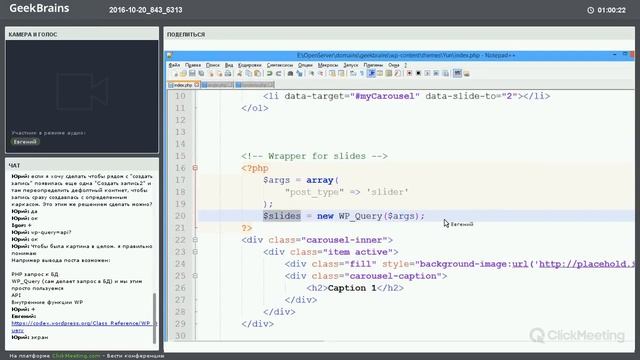Image resolution: width=640 pixels, height=360 pixels.
Task: Click the Wrapper for slides comment
Action: (314, 156)
